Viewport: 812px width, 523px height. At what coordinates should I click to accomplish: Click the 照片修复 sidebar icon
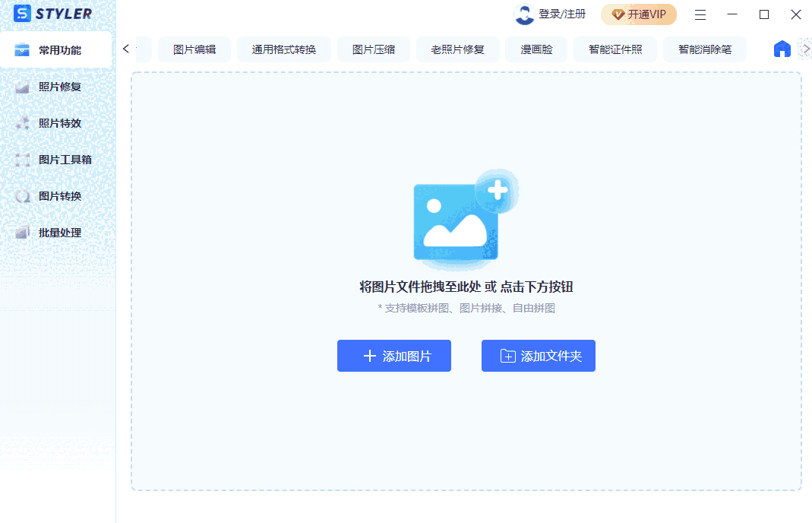click(x=23, y=87)
